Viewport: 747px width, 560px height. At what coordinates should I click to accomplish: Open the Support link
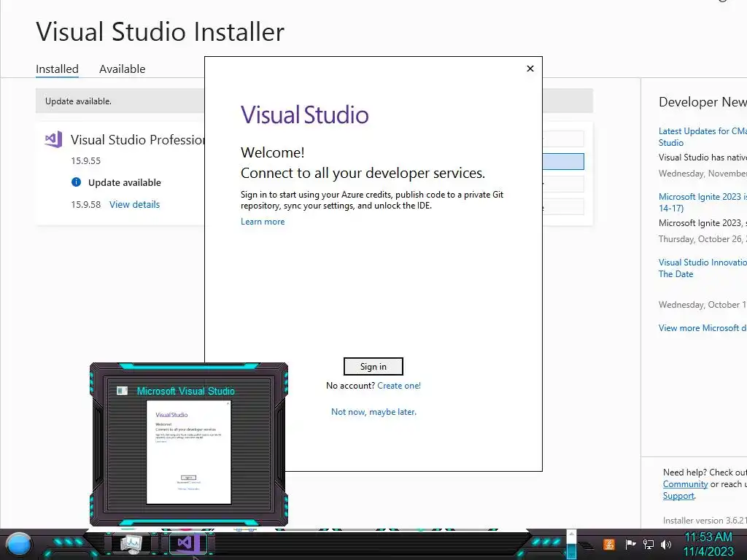tap(678, 496)
